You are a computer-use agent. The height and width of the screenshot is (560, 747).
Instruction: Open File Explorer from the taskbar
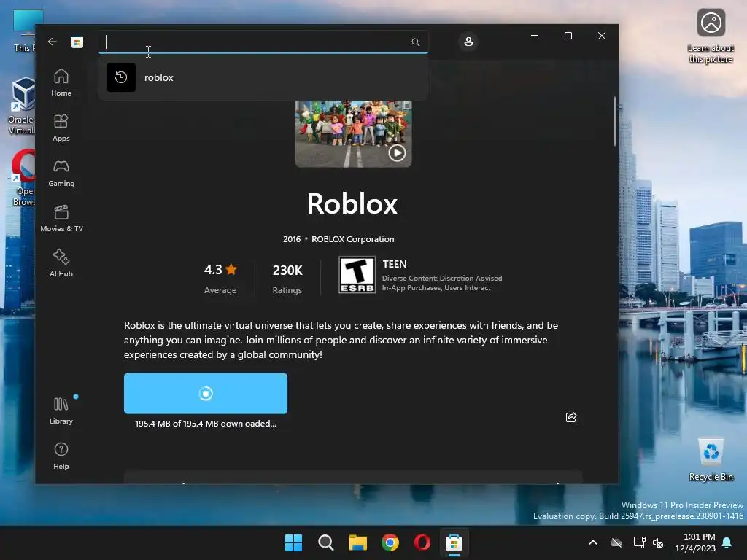(357, 542)
